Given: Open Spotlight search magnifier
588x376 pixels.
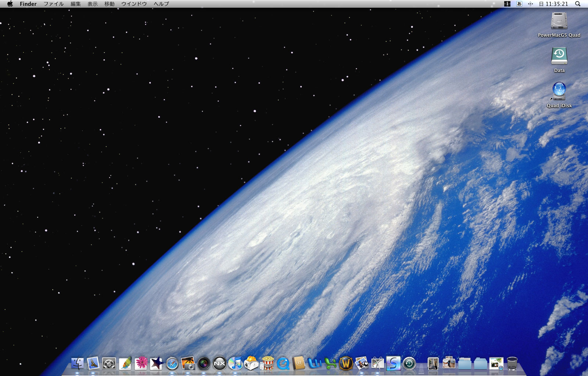Looking at the screenshot, I should 578,4.
